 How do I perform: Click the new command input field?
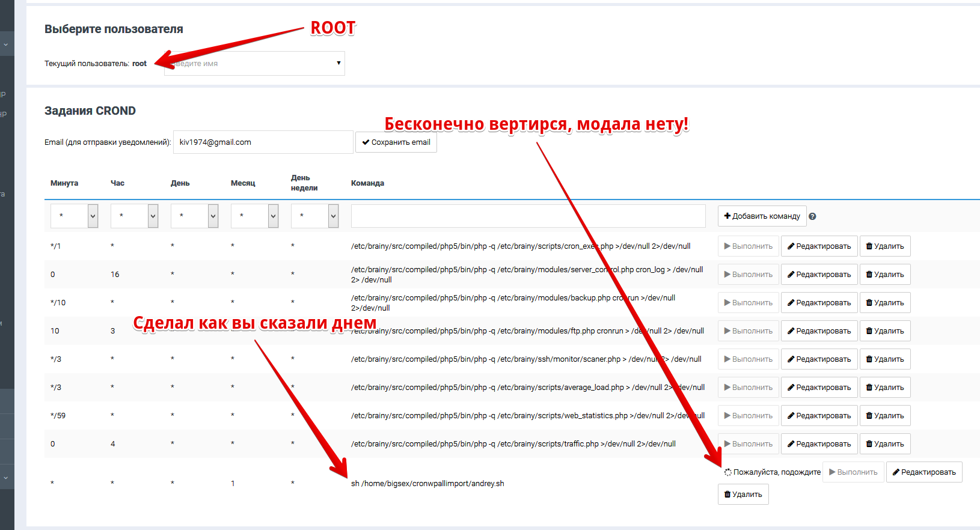pyautogui.click(x=528, y=216)
